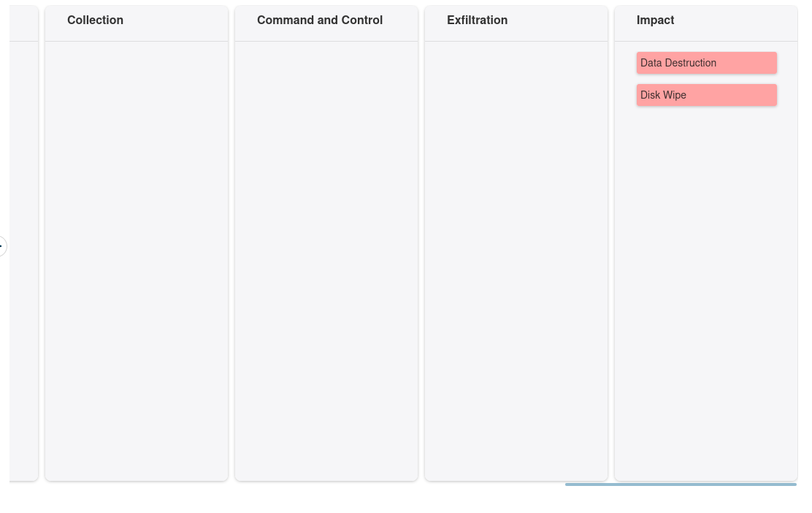Click inside the empty Exfiltration column body

click(x=516, y=256)
